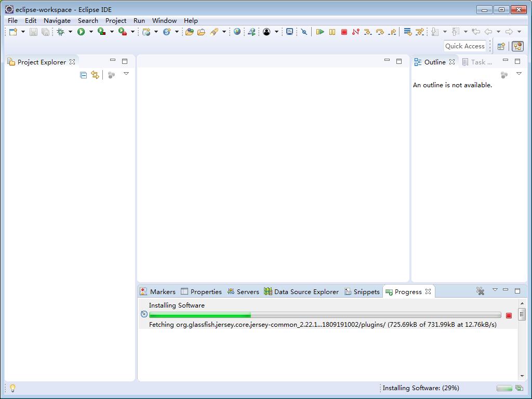Switch to the Task List tab
This screenshot has width=532, height=399.
pyautogui.click(x=477, y=62)
